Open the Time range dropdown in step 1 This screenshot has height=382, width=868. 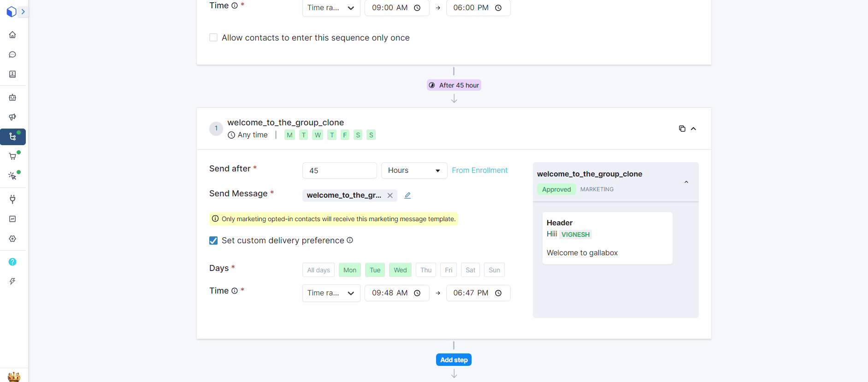click(331, 293)
